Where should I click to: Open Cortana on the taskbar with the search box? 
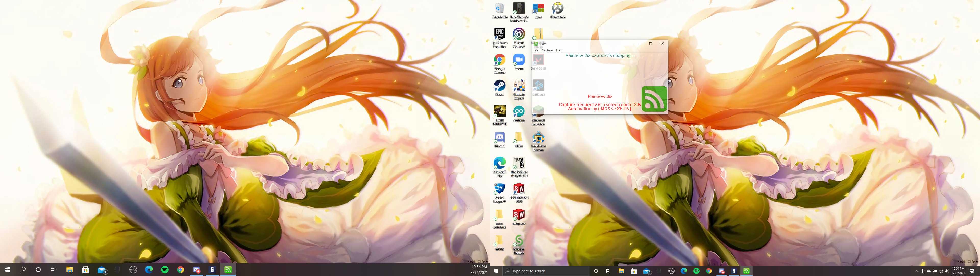pyautogui.click(x=596, y=271)
